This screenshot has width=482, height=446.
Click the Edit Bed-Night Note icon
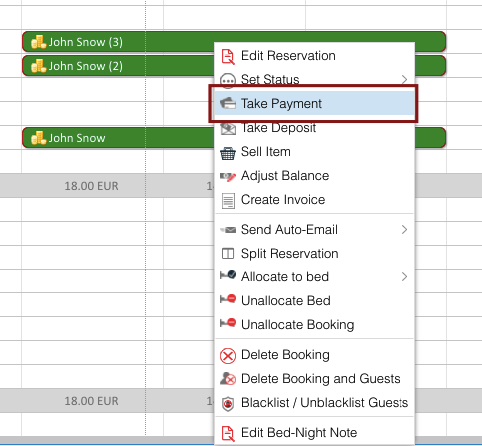click(228, 433)
